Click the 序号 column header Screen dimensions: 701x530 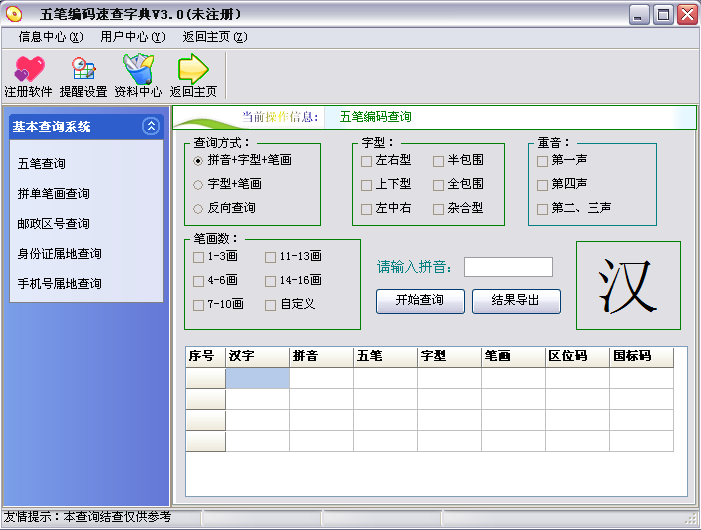pos(206,357)
